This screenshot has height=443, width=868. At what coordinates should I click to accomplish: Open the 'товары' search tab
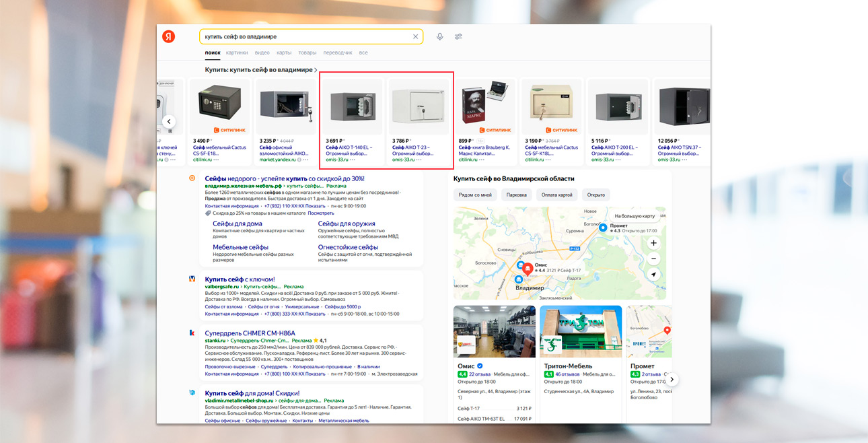pyautogui.click(x=307, y=53)
